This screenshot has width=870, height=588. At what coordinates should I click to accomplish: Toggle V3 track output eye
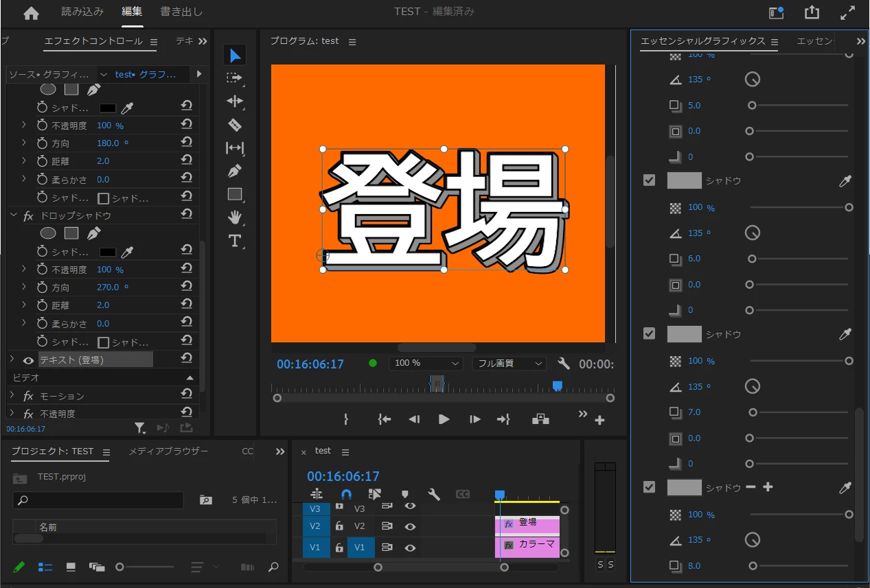410,506
